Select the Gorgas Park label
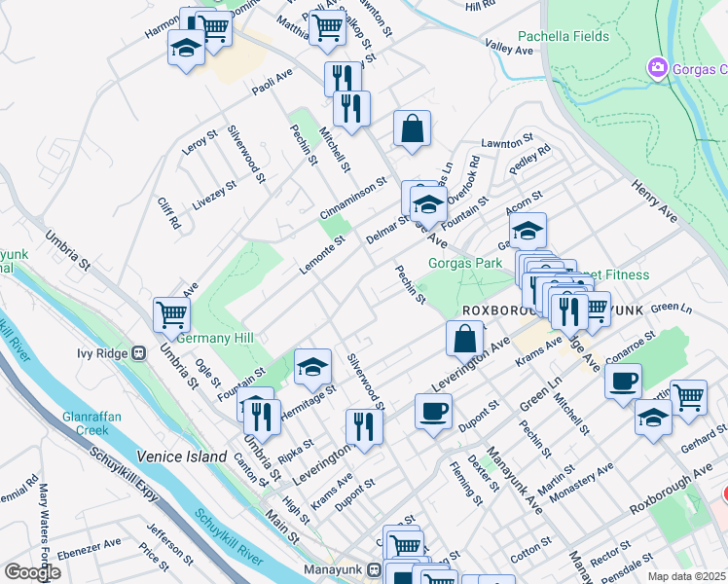Viewport: 728px width, 584px height. point(465,263)
